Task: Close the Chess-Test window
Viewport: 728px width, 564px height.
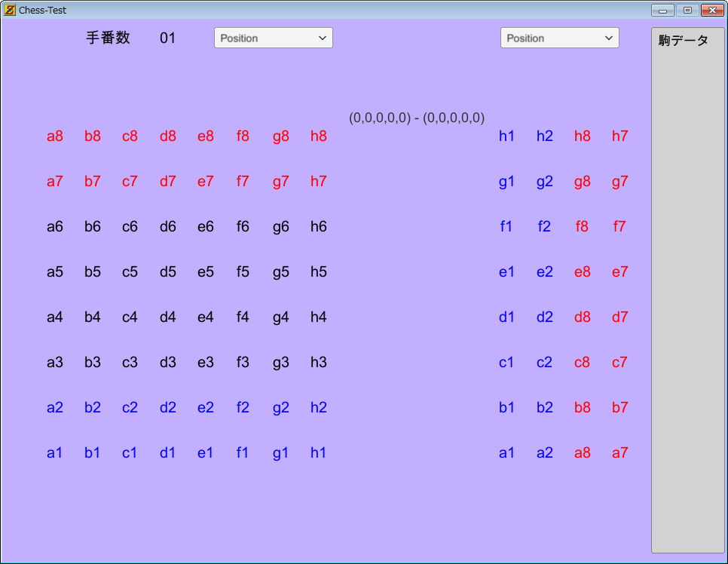Action: tap(712, 11)
